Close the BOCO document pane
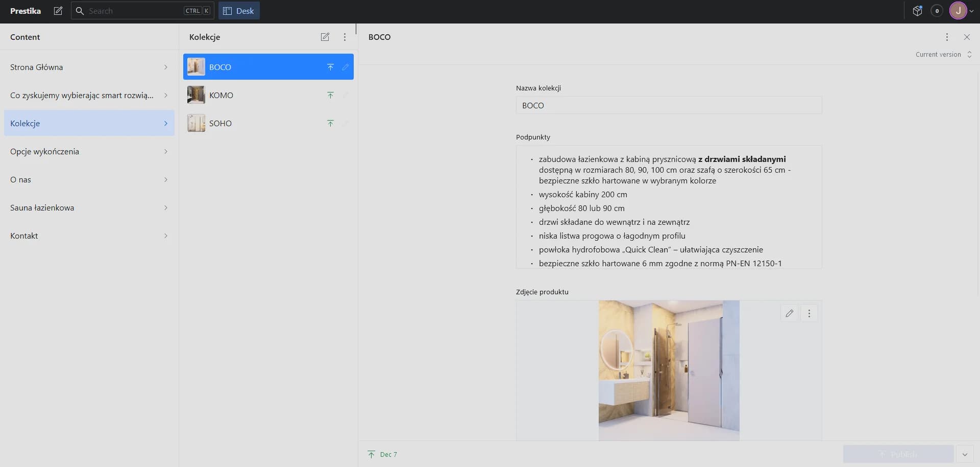Screen dimensions: 980x467 (967, 37)
